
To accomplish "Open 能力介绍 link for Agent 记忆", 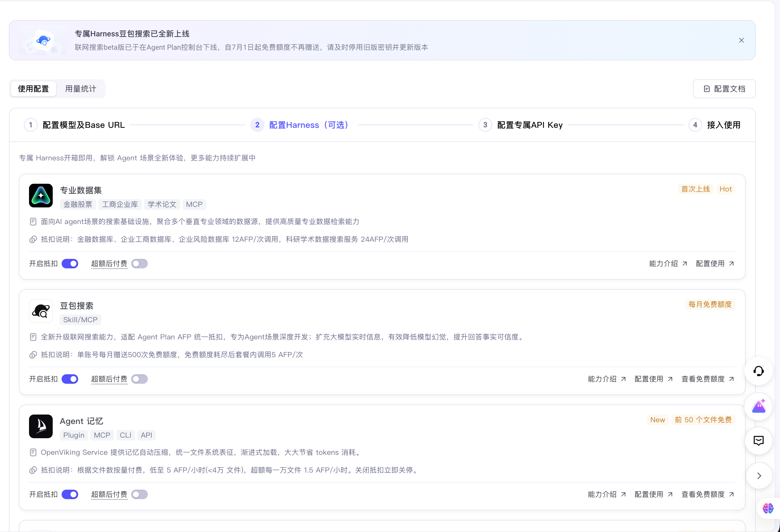I will [607, 494].
